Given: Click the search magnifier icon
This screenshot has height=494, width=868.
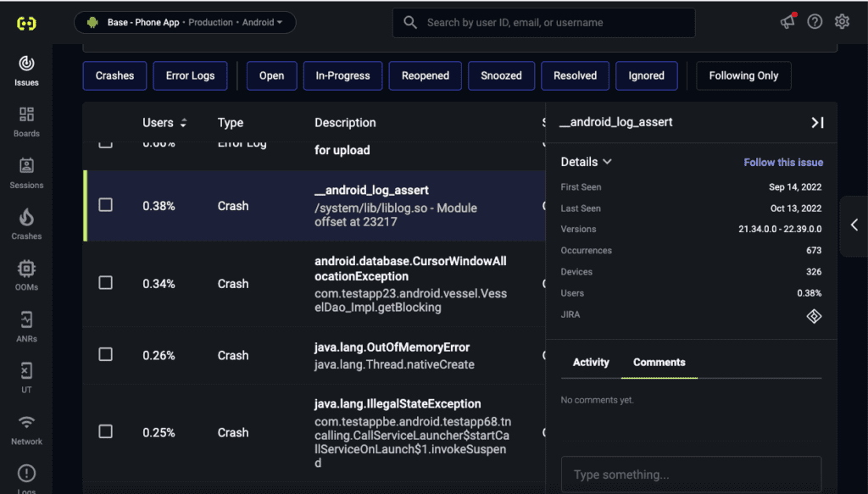Looking at the screenshot, I should (x=410, y=22).
